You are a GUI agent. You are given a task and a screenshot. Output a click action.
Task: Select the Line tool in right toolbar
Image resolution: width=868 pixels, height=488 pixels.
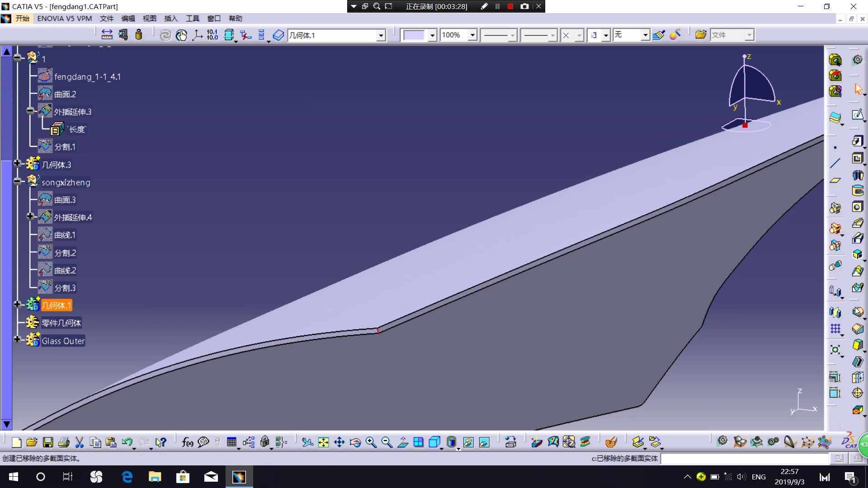(x=835, y=163)
